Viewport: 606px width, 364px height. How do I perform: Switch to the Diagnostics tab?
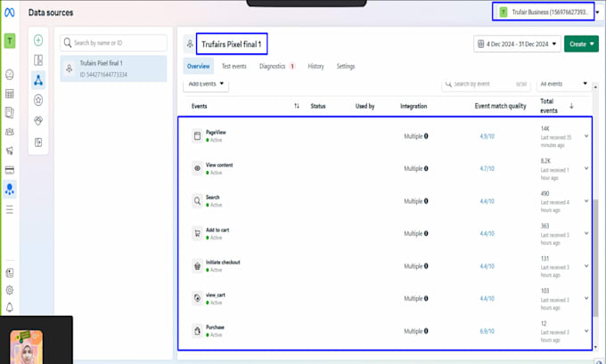pyautogui.click(x=277, y=67)
